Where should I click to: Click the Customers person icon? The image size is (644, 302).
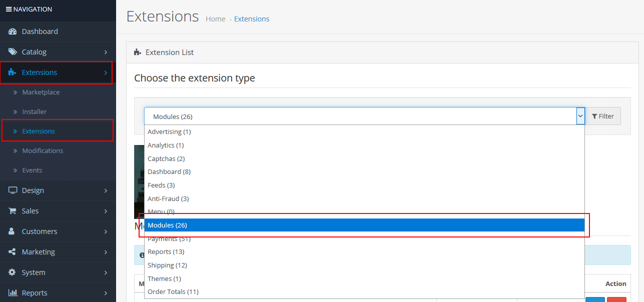tap(13, 231)
